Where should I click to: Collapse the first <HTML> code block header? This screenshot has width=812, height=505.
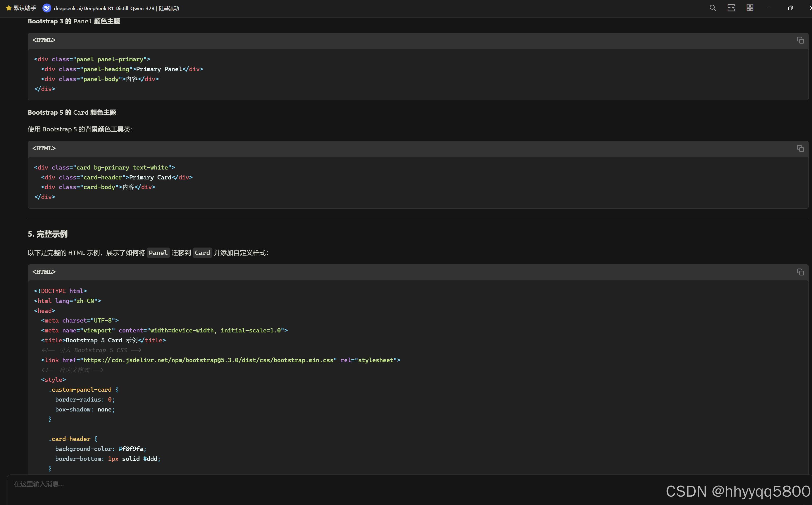point(44,40)
